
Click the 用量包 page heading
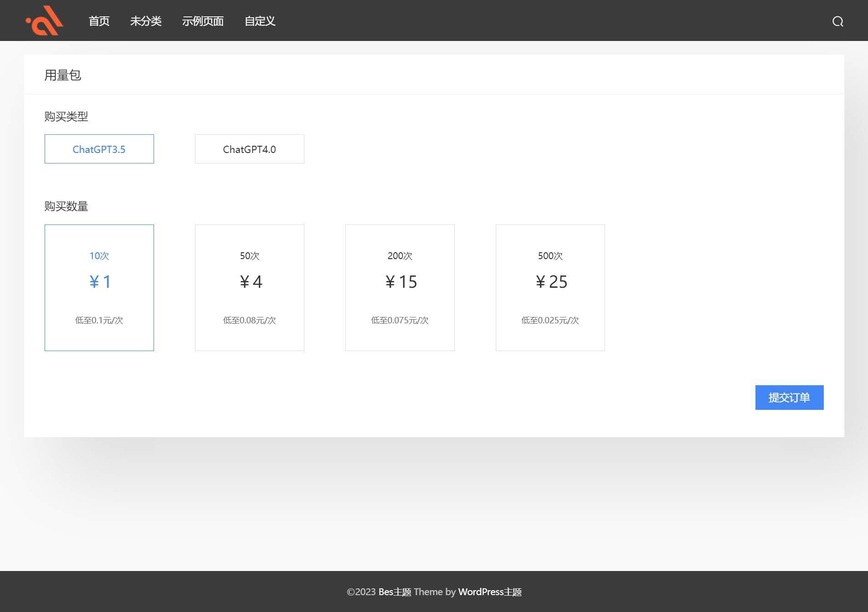[63, 75]
